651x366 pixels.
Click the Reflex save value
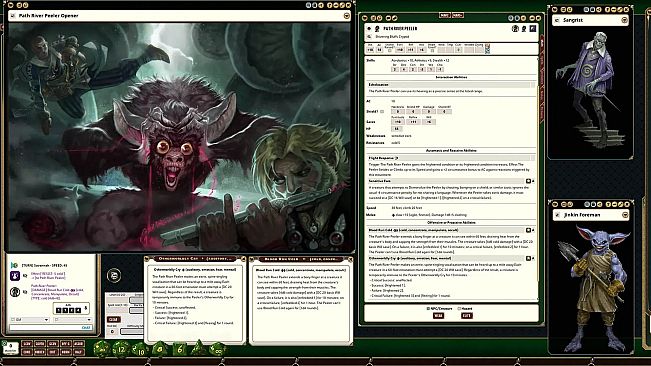tap(413, 122)
